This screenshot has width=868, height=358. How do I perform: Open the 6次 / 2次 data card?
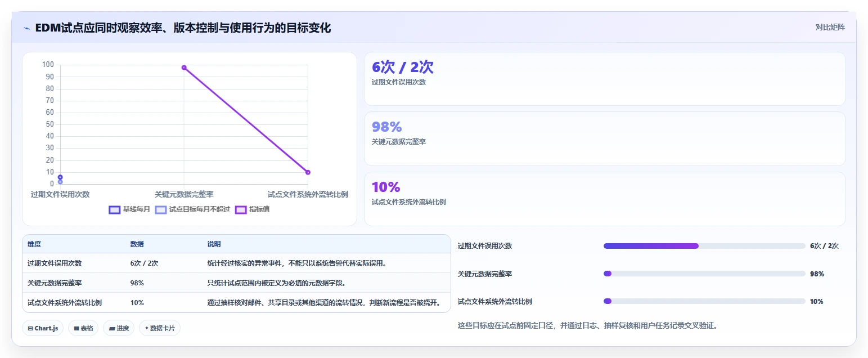(x=605, y=79)
